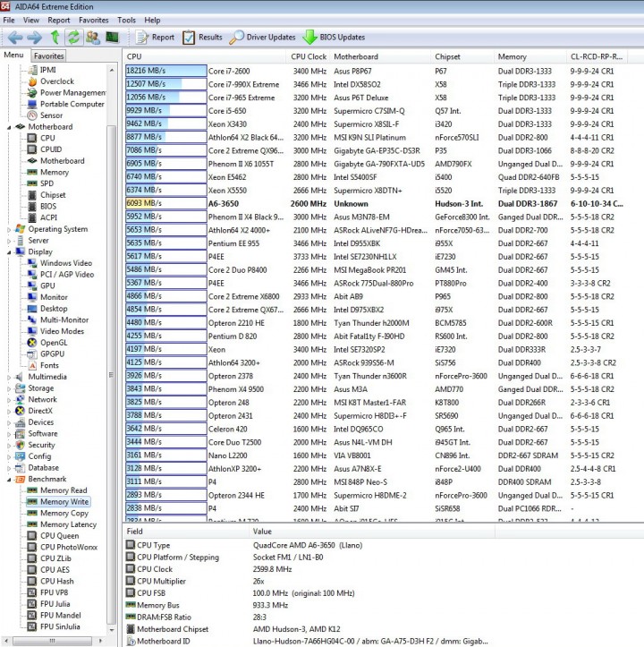Select the FPU Julia benchmark

pyautogui.click(x=55, y=604)
